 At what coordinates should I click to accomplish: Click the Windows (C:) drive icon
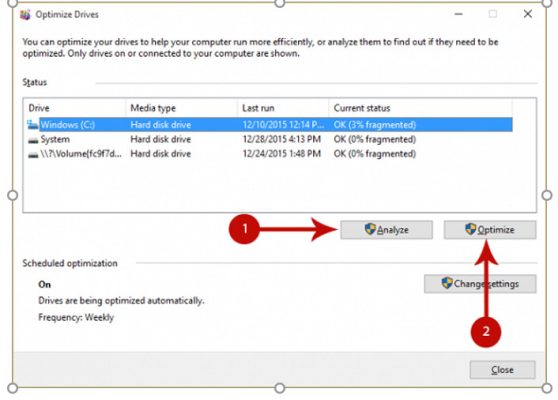(33, 125)
